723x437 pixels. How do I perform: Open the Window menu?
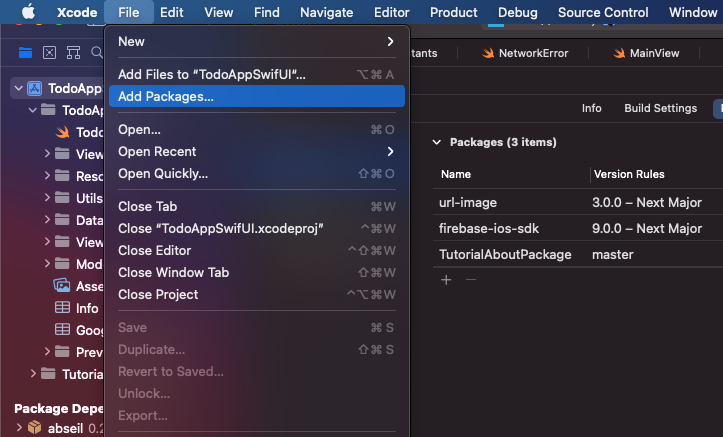693,12
